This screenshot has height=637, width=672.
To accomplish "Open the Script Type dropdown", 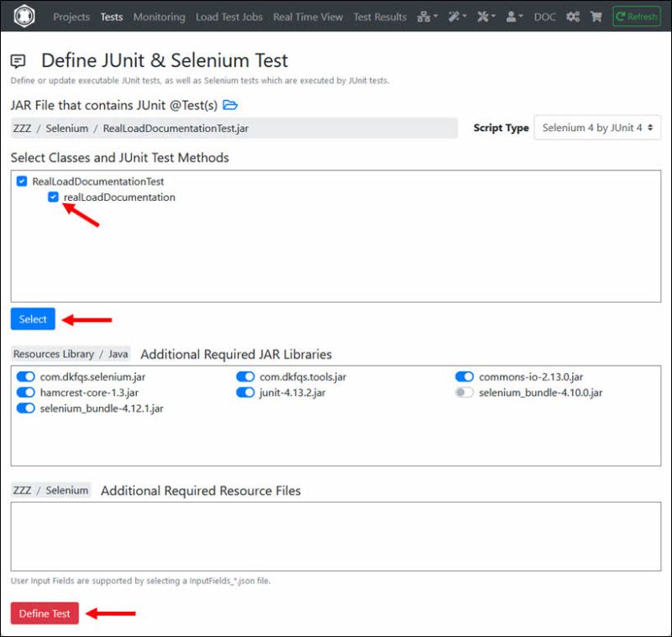I will coord(597,128).
